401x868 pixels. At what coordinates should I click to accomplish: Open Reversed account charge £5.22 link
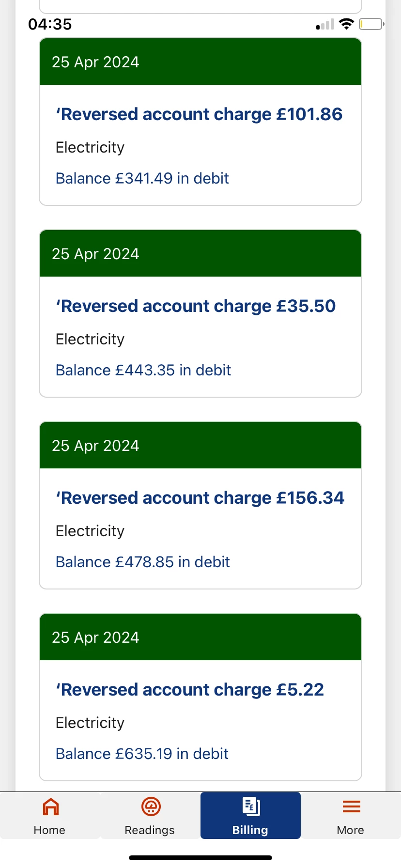click(190, 690)
